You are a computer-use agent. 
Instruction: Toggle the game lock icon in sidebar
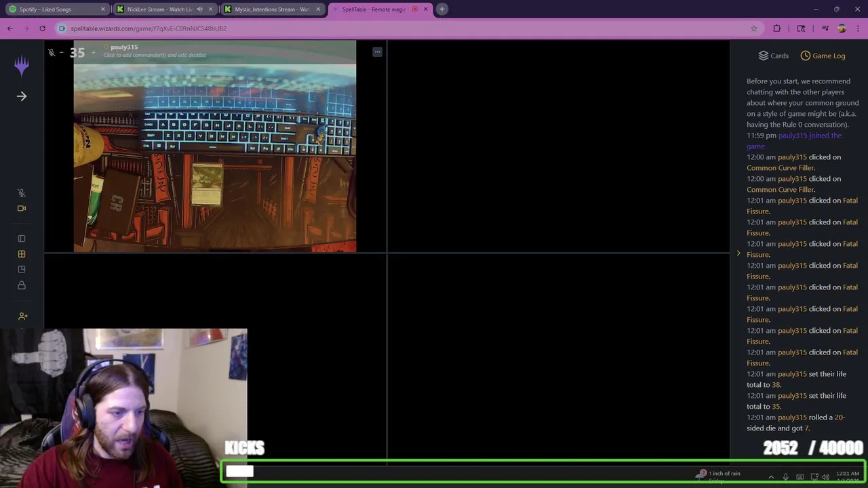22,285
